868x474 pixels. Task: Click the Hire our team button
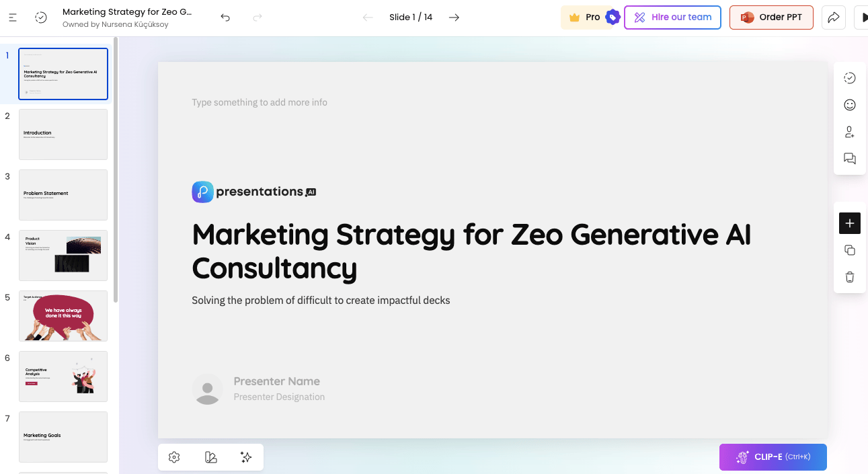672,17
